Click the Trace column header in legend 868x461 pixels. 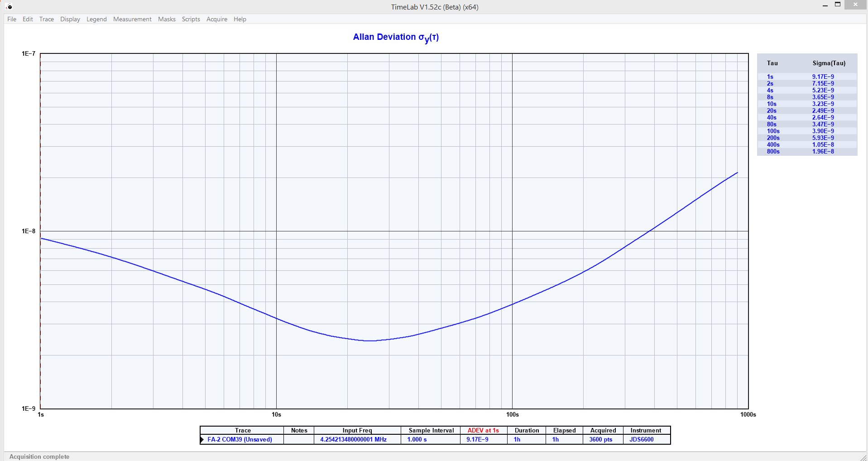click(243, 430)
